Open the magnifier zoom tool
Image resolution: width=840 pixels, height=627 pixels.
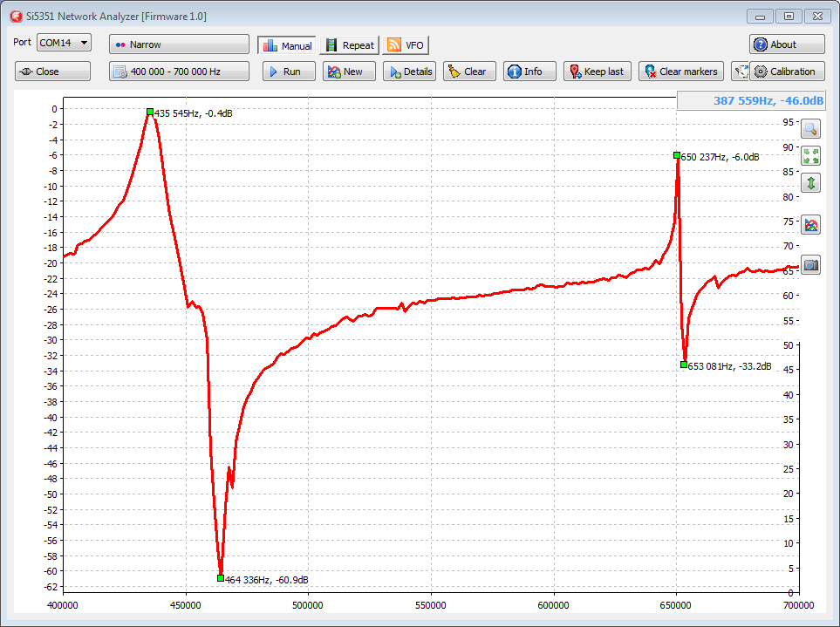click(810, 129)
